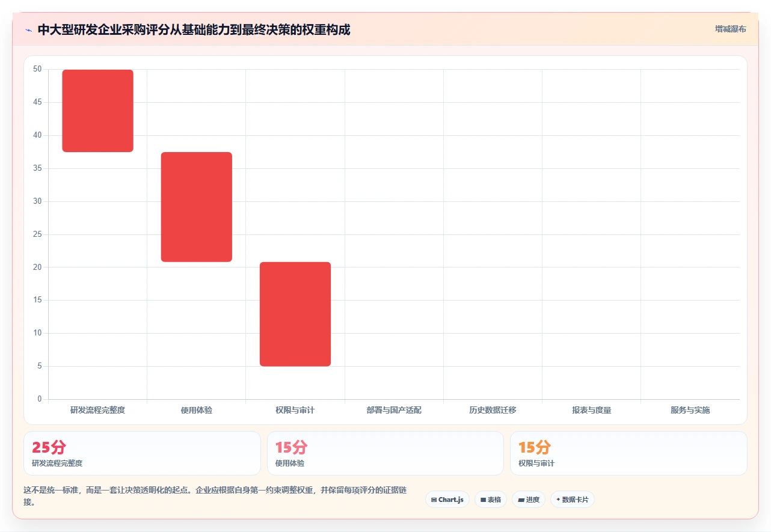Select the 使用体验 red waterfall bar
Image resolution: width=771 pixels, height=532 pixels.
197,207
